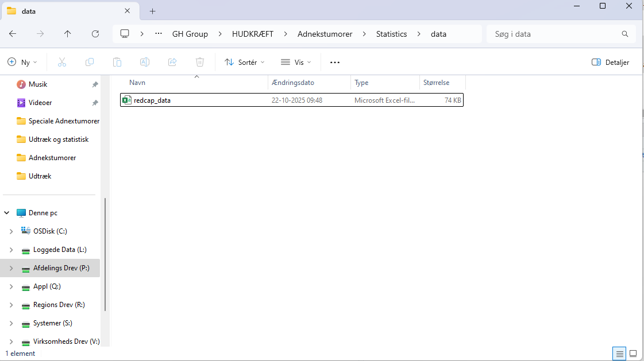Click the Copy icon in toolbar
The width and height of the screenshot is (644, 361).
tap(90, 62)
